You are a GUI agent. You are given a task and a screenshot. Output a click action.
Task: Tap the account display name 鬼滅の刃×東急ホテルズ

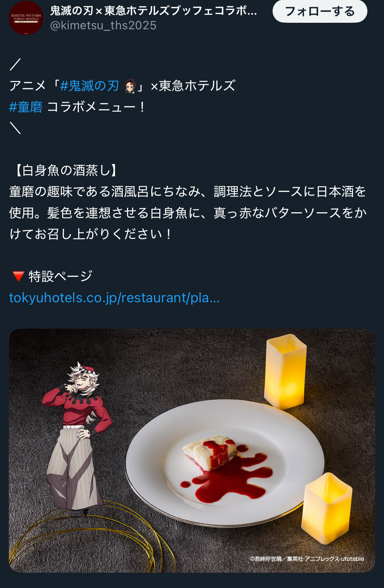coord(153,11)
